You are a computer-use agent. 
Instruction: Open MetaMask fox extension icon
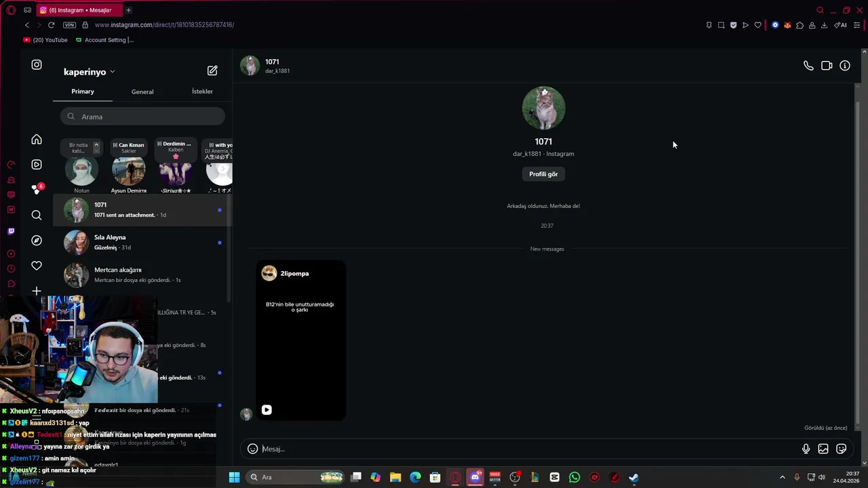pos(787,25)
